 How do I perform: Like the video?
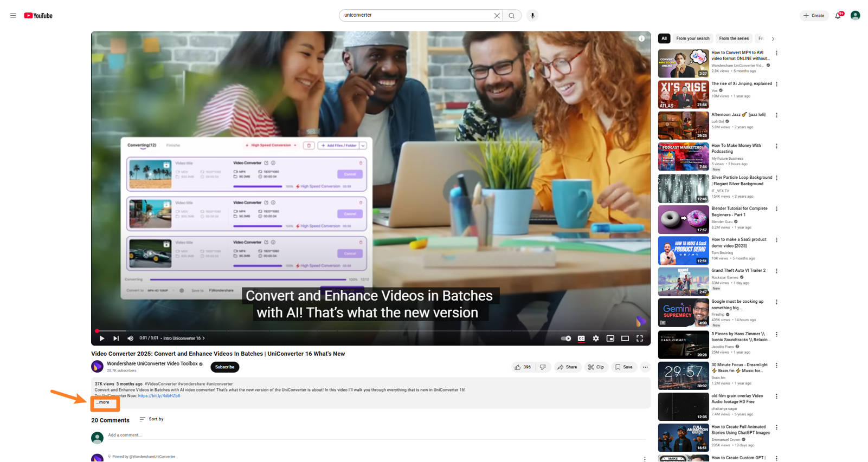523,367
